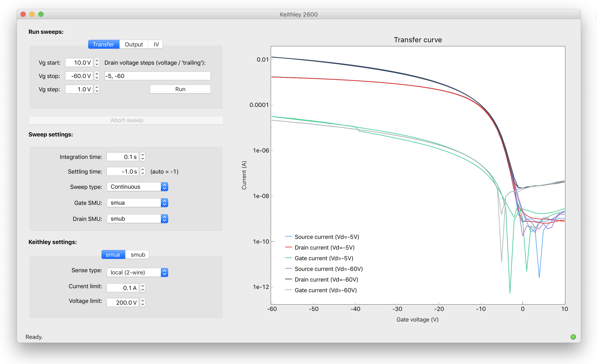Screen dimensions: 597x364
Task: Click the drain voltage steps text field
Action: click(158, 76)
